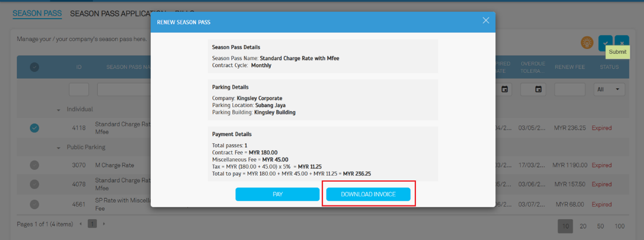Set page size to 20 items
The height and width of the screenshot is (240, 644).
pyautogui.click(x=583, y=227)
